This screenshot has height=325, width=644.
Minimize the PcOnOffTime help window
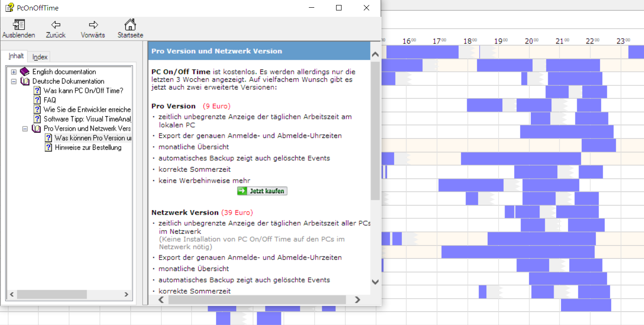[312, 8]
